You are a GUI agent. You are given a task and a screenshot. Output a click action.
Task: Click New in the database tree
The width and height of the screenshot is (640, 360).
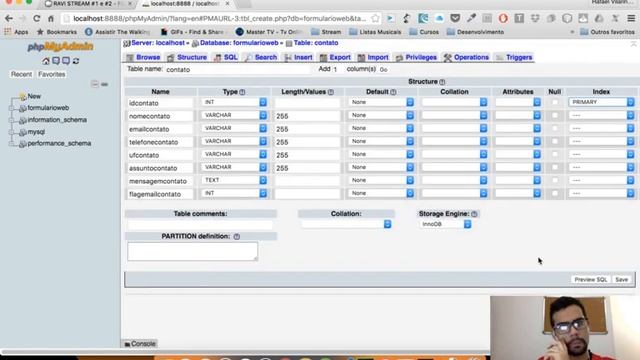34,96
